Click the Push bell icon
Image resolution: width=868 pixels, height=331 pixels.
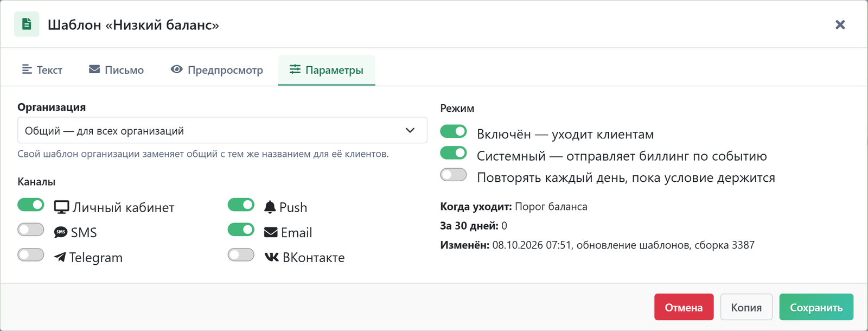click(270, 207)
